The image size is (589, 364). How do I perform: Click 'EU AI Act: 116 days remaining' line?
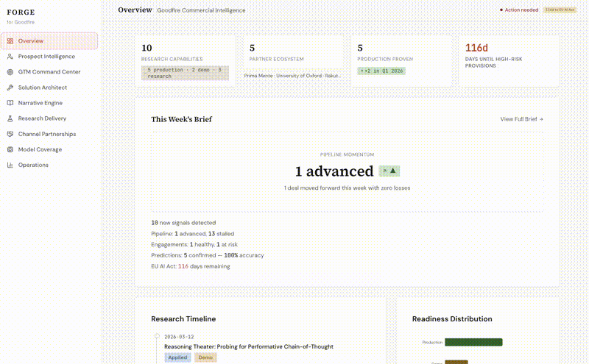pos(191,266)
